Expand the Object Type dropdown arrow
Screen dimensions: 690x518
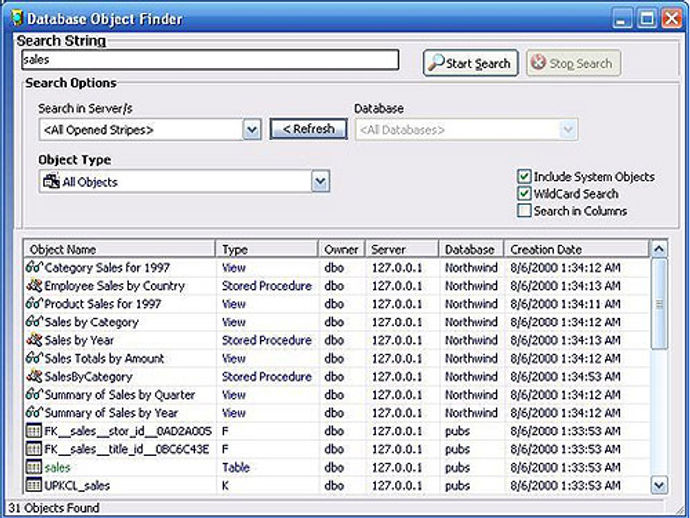click(x=320, y=181)
